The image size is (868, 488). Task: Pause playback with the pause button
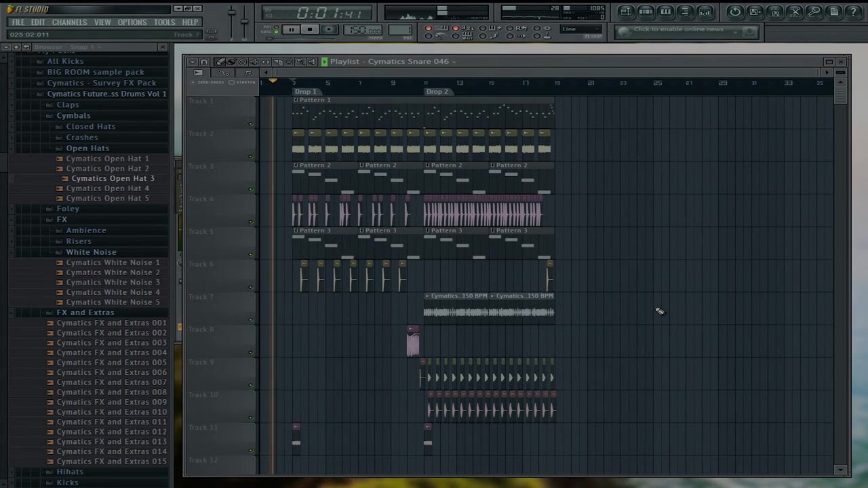click(x=291, y=30)
